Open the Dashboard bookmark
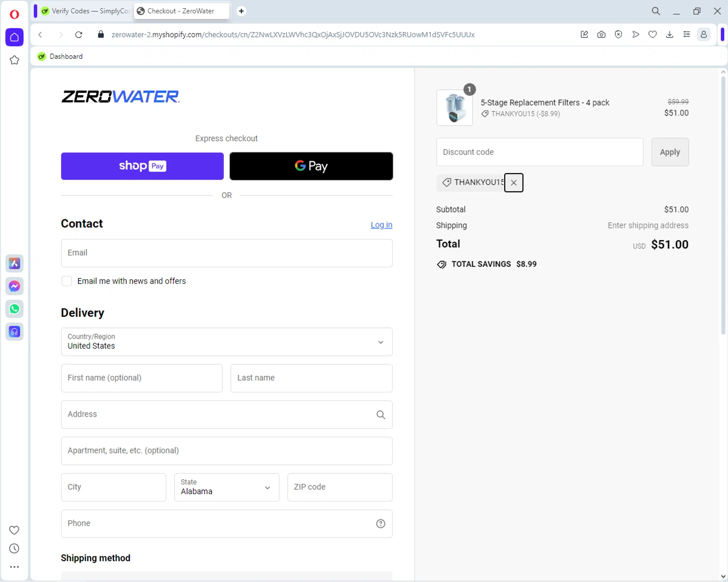 (x=60, y=56)
